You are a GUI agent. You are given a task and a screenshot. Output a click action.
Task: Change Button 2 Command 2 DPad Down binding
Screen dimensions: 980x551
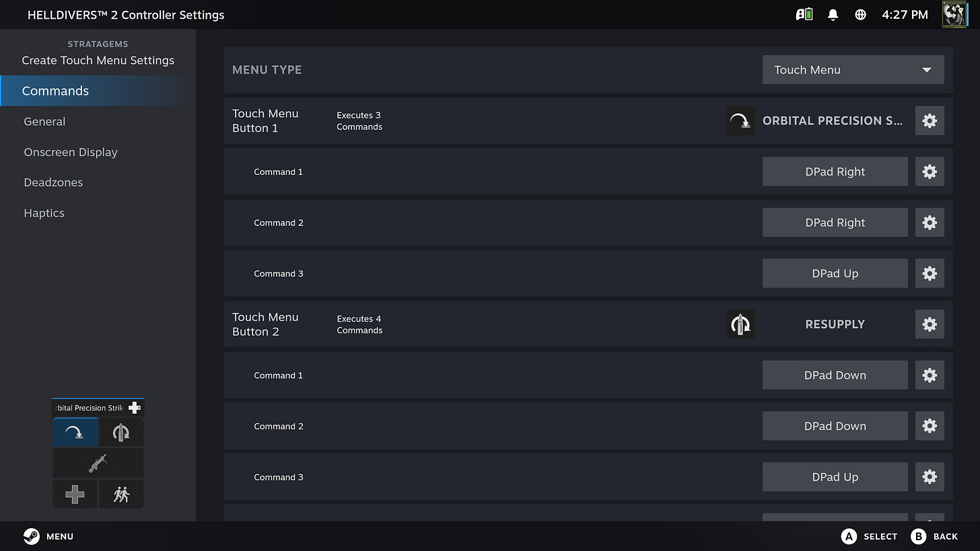point(835,426)
